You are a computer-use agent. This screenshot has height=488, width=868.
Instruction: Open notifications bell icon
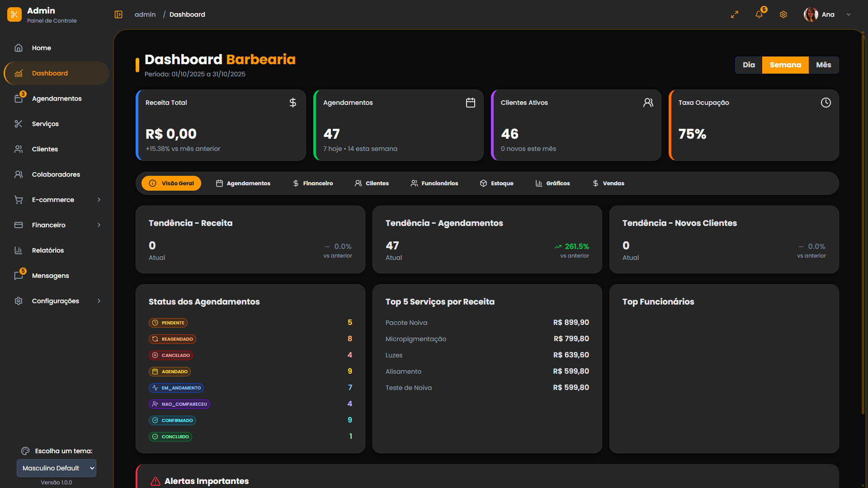(759, 14)
